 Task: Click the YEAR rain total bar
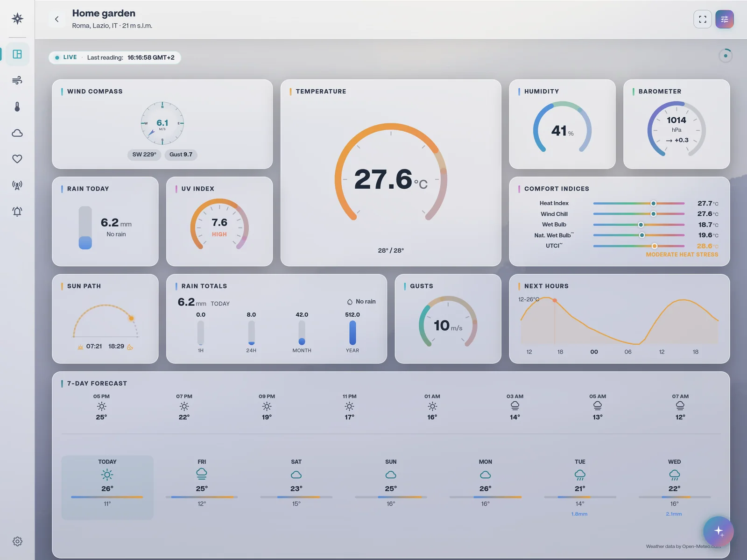click(x=352, y=333)
